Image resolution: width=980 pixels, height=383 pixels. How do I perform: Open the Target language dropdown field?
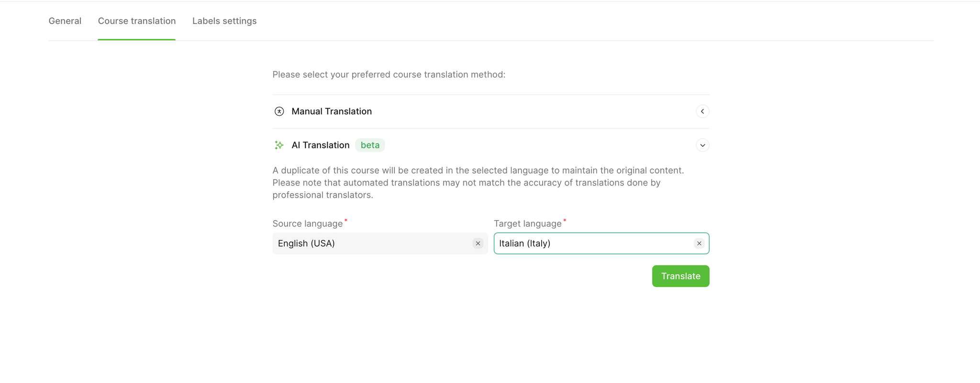point(601,243)
